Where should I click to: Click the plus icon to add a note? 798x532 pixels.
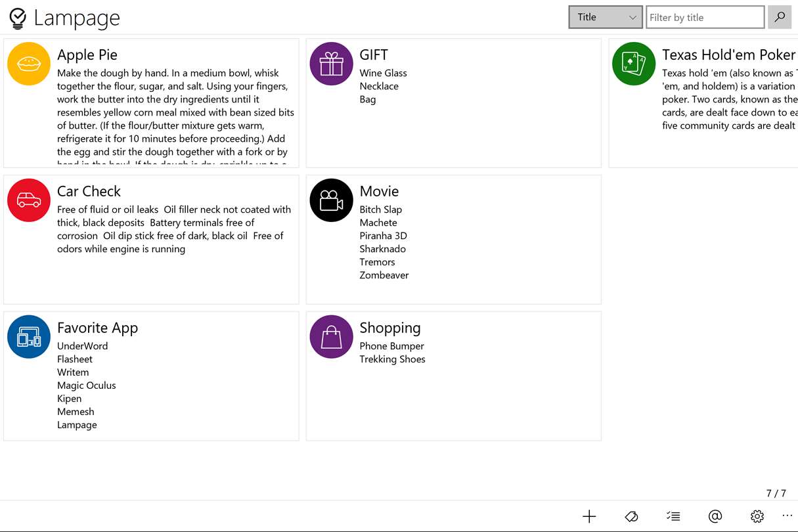point(589,516)
